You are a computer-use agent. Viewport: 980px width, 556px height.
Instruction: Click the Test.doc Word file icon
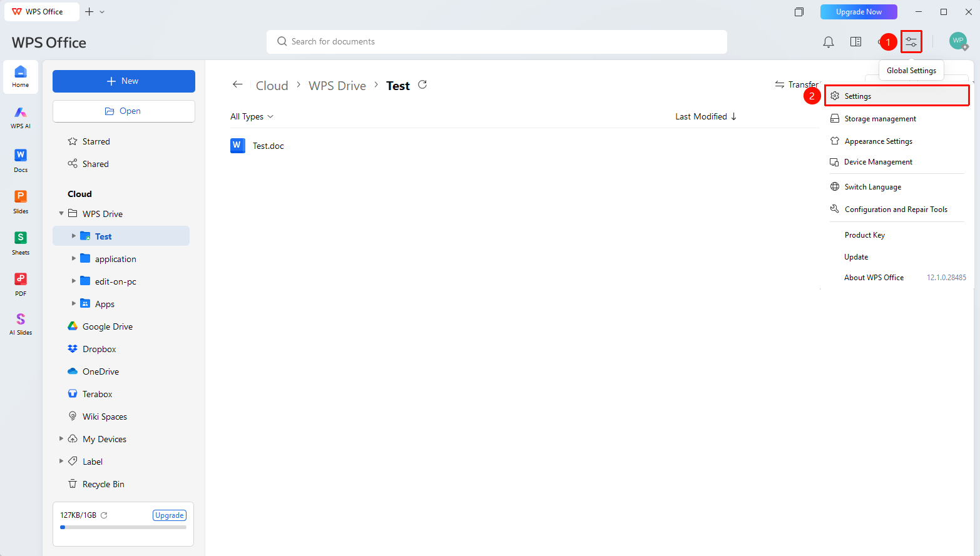coord(237,146)
